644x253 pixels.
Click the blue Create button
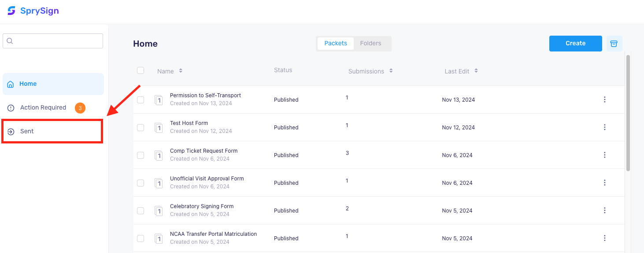[575, 44]
